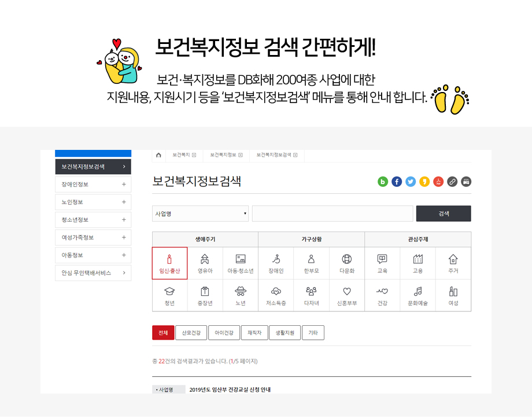The height and width of the screenshot is (419, 532).
Task: Share page via Facebook icon
Action: click(x=397, y=182)
